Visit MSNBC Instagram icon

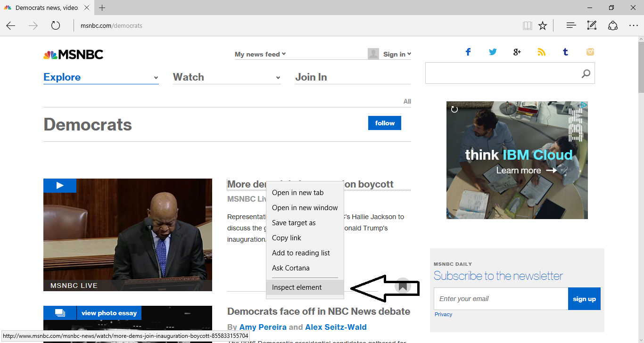(590, 52)
